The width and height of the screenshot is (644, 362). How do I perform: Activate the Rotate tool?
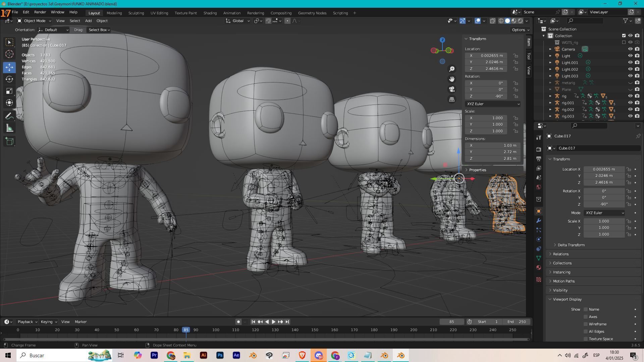point(9,79)
